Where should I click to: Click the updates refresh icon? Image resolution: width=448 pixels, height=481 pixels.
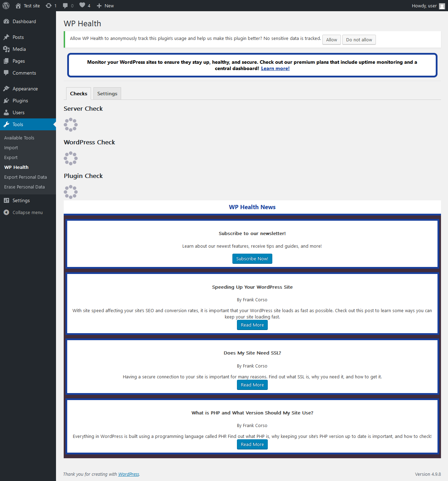(x=49, y=6)
